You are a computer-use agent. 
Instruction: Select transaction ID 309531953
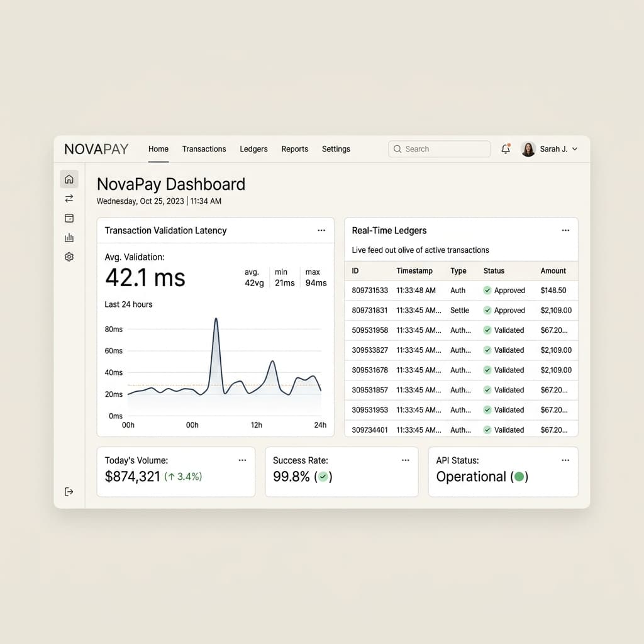370,410
